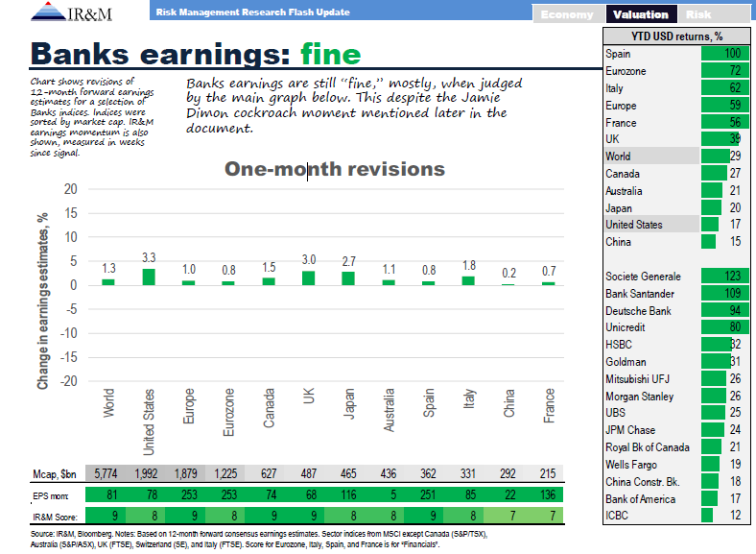Click the 'One-month revisions' chart title
Image resolution: width=756 pixels, height=554 pixels.
point(335,169)
